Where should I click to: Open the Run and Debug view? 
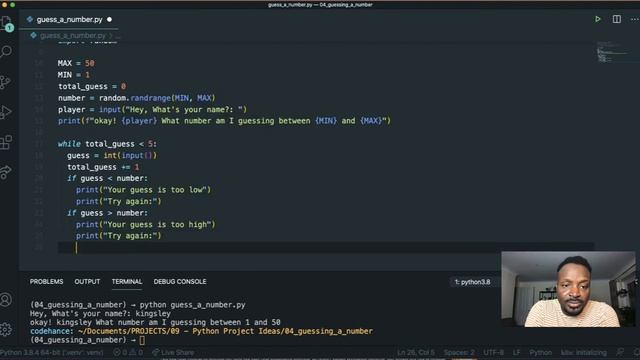[5, 112]
